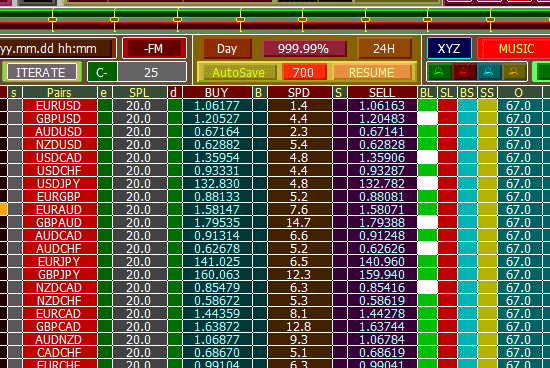Click the Day button
550x368 pixels.
coord(227,48)
